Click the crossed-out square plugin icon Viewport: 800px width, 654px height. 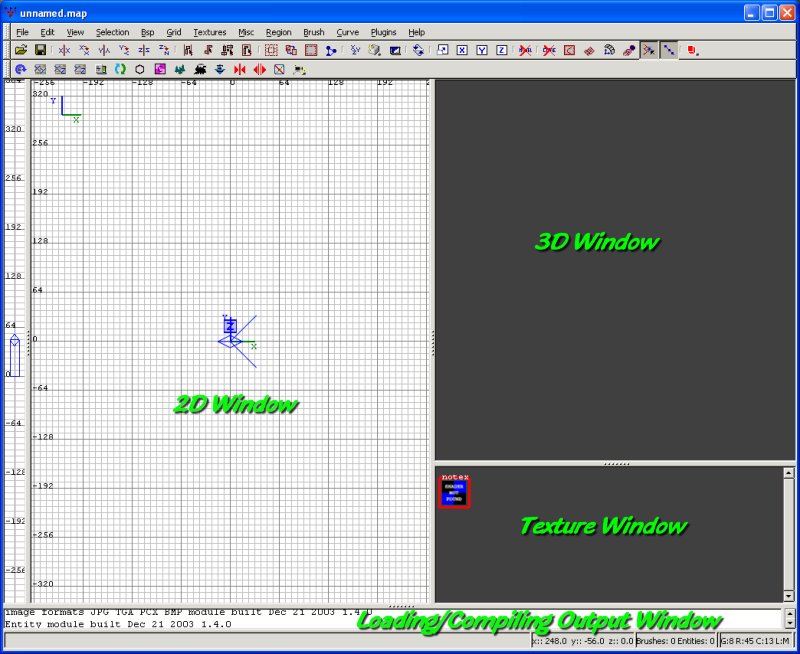(x=279, y=69)
